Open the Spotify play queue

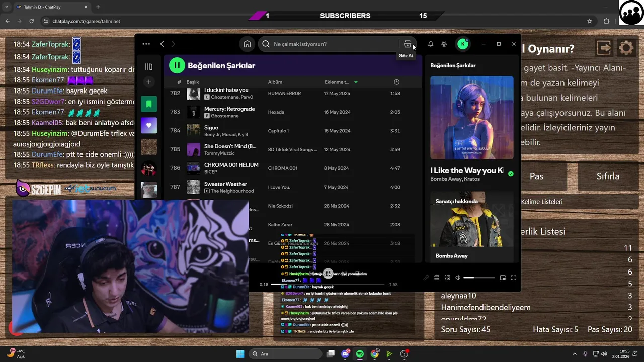[x=437, y=278]
